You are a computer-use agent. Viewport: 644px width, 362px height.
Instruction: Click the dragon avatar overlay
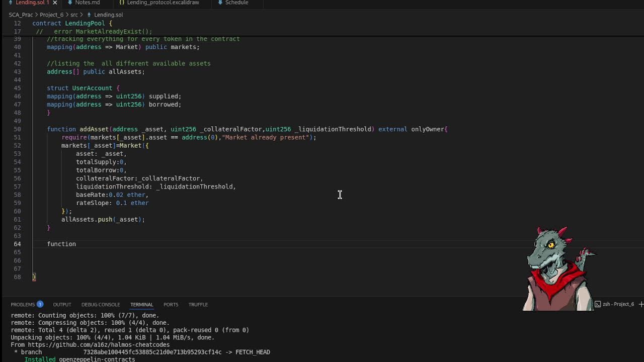click(558, 268)
